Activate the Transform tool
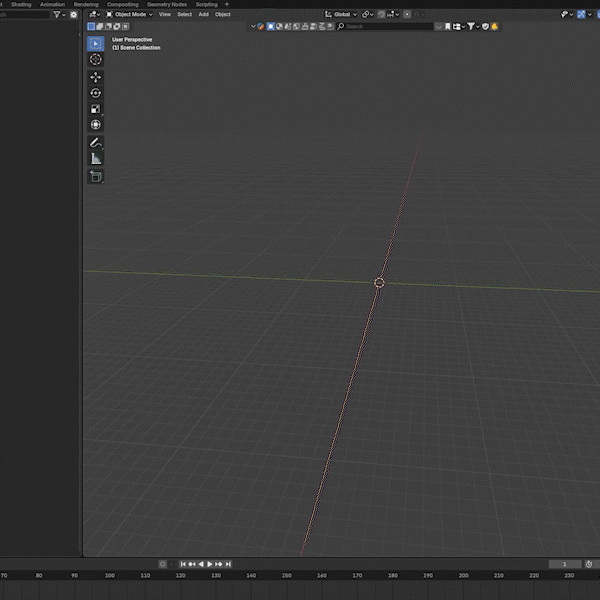 [x=96, y=125]
